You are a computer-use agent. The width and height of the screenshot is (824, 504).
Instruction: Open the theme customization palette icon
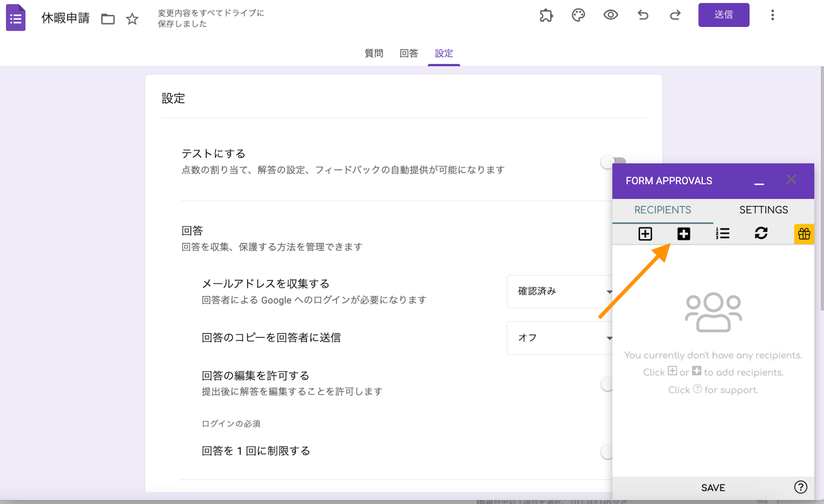click(578, 15)
